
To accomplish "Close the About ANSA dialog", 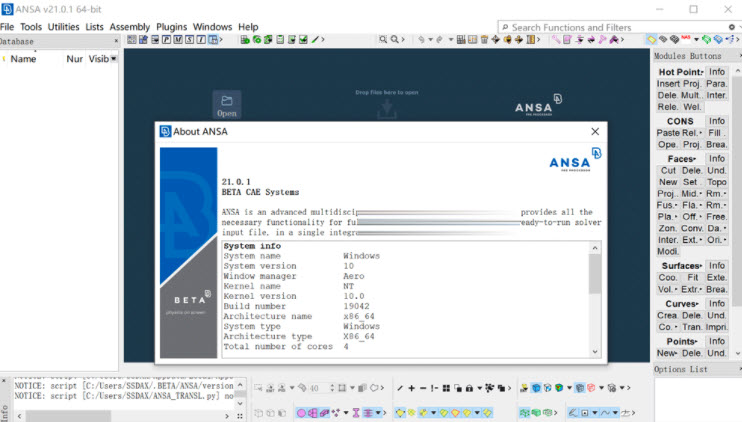I will tap(595, 131).
